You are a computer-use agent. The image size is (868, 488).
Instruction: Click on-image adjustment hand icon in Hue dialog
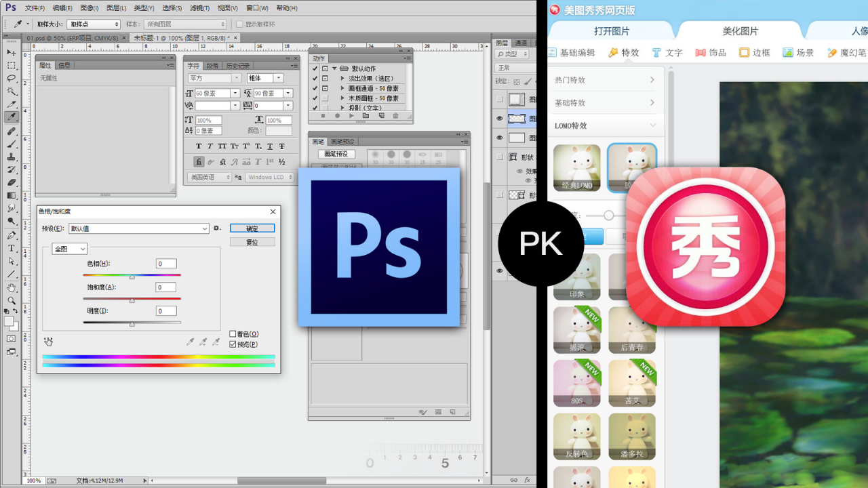[x=48, y=342]
